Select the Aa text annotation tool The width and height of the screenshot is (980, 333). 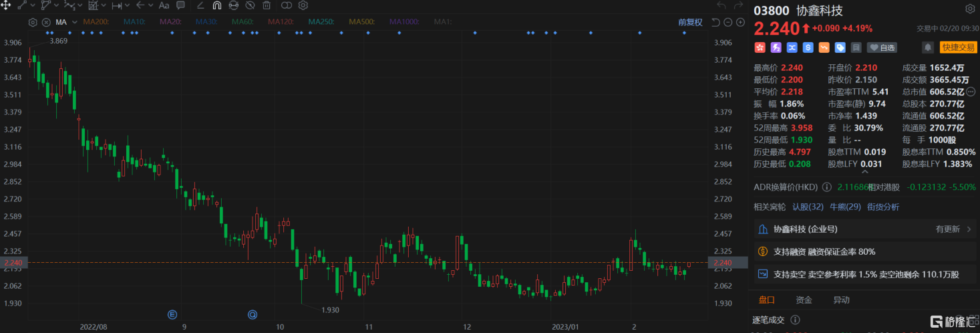[164, 5]
